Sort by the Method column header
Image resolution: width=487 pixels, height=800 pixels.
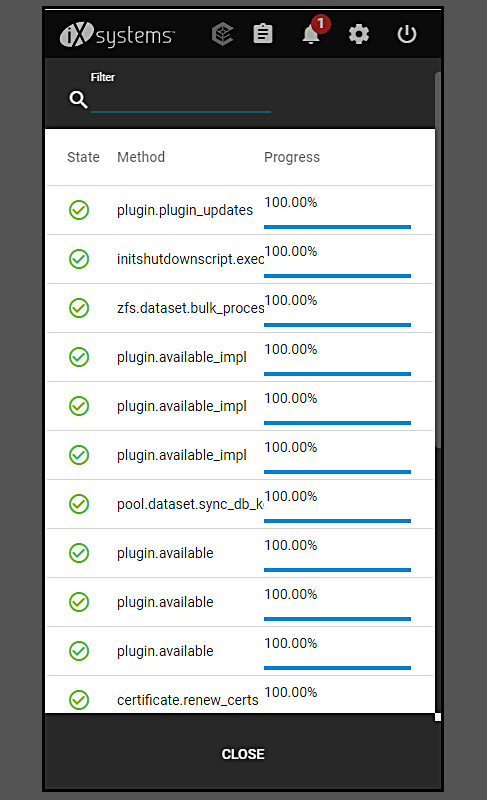(x=141, y=157)
